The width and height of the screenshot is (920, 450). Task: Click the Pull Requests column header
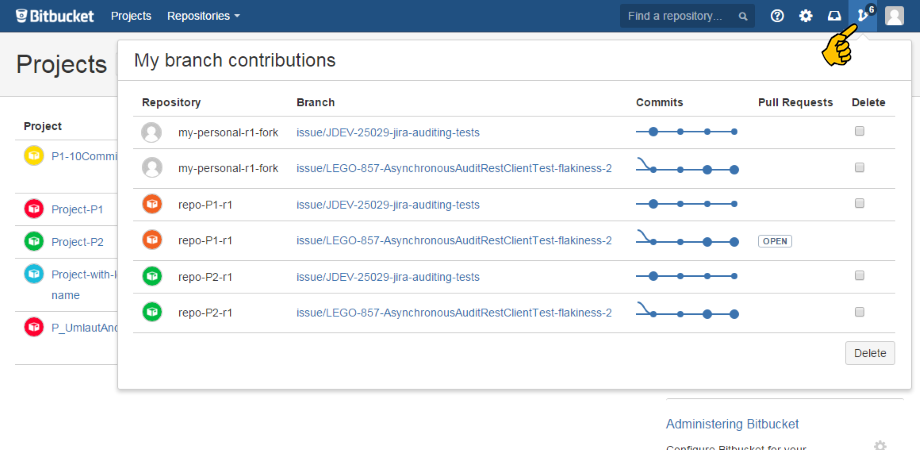click(796, 103)
